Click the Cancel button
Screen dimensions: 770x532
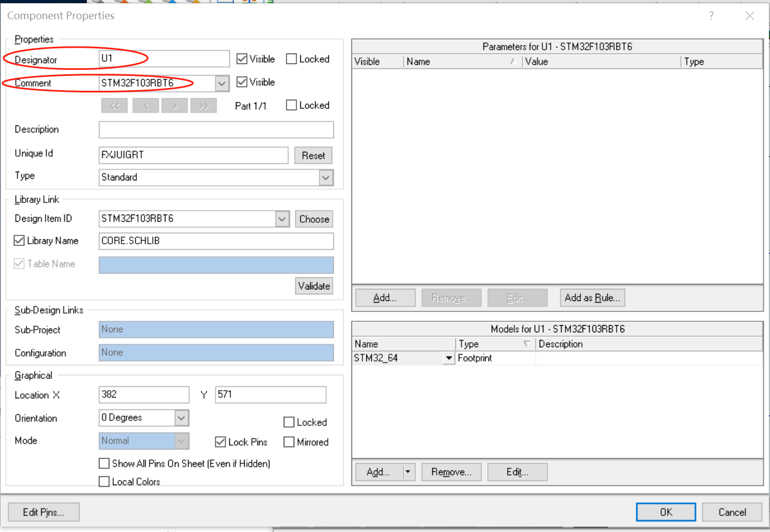click(x=732, y=512)
